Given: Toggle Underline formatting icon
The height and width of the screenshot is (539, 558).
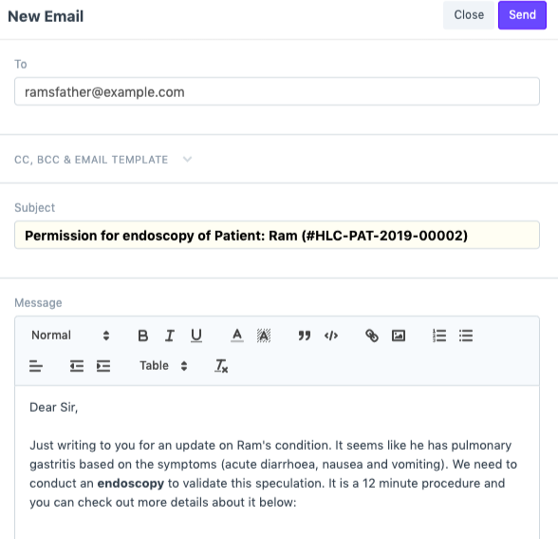Looking at the screenshot, I should click(x=196, y=335).
